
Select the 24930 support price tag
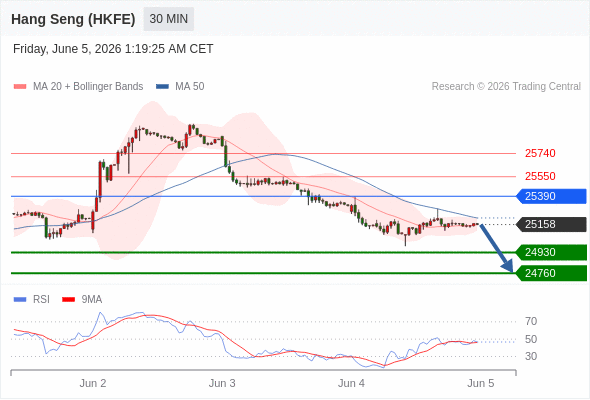[x=551, y=252]
